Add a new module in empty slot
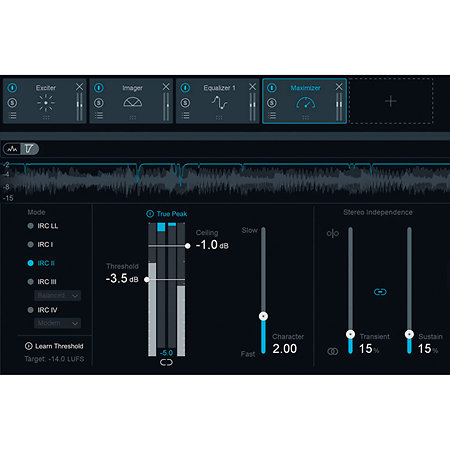This screenshot has height=450, width=450. click(391, 101)
